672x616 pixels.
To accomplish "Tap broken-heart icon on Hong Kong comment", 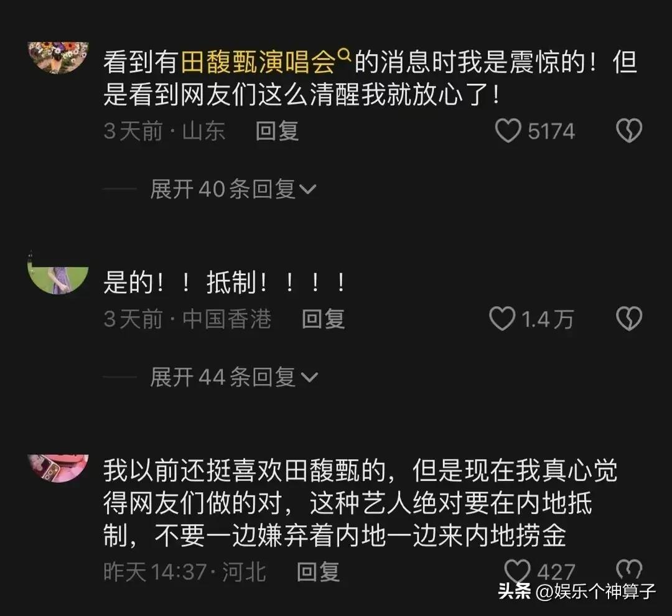I will coord(628,319).
